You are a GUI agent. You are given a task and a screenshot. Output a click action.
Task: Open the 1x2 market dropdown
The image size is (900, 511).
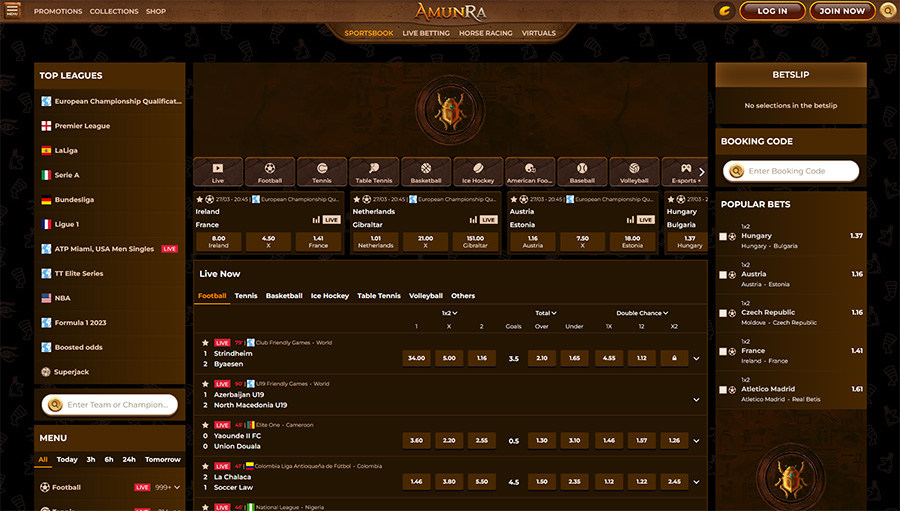tap(449, 313)
